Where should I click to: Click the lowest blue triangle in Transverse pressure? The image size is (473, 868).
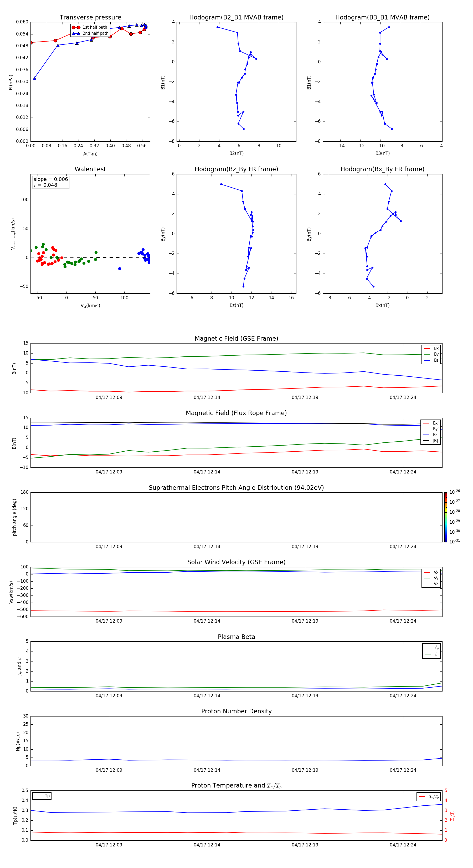(35, 78)
